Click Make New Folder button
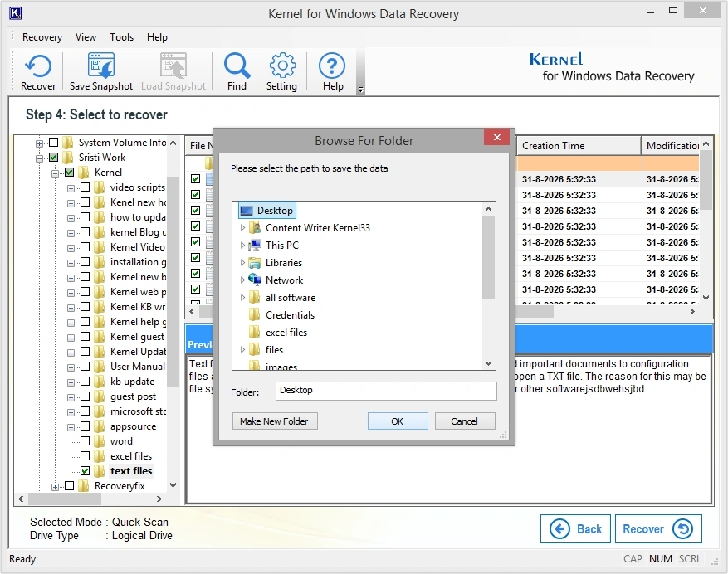This screenshot has width=728, height=574. click(x=275, y=421)
